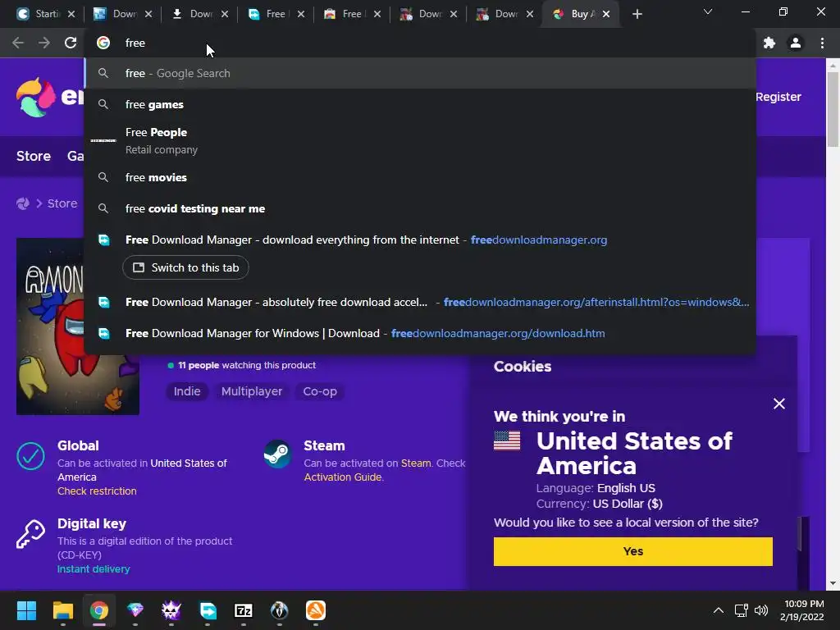This screenshot has height=630, width=840.
Task: Click the Multiplayer tag
Action: coord(252,391)
